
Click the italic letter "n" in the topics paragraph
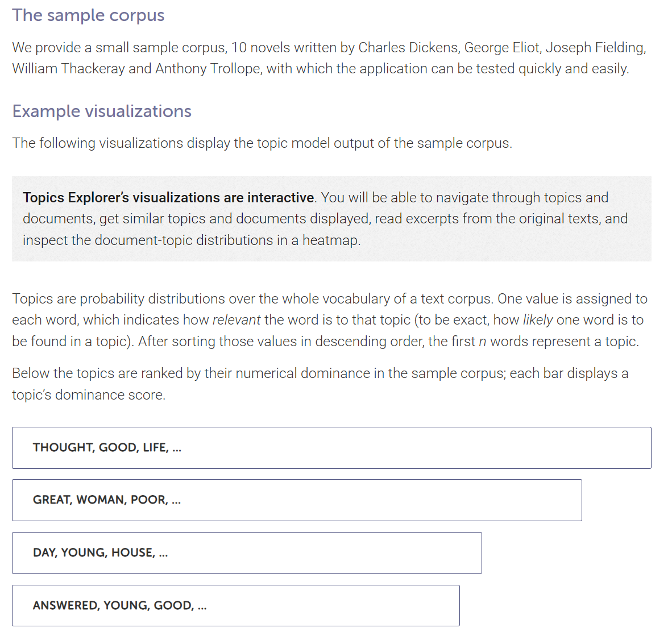484,341
